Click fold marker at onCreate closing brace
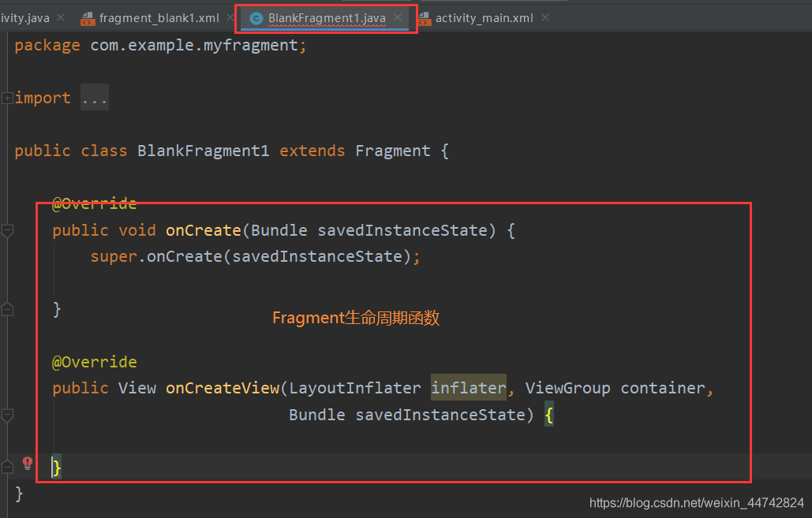 coord(7,309)
